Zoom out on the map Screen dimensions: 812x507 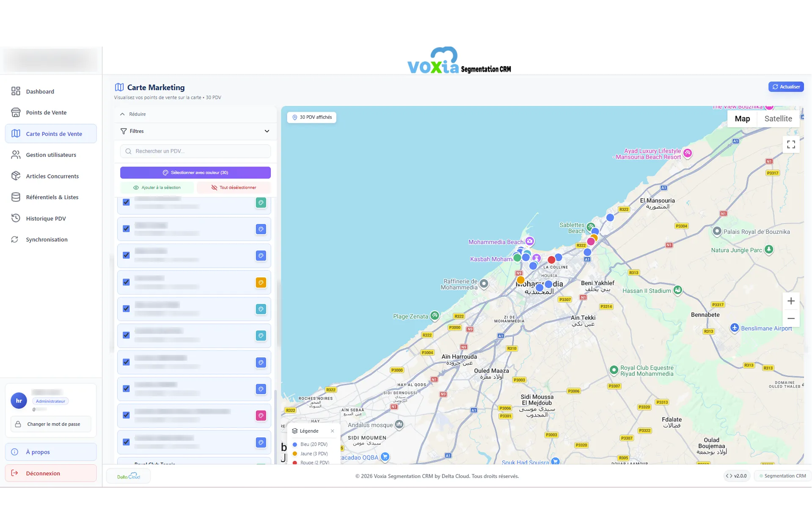(x=791, y=318)
